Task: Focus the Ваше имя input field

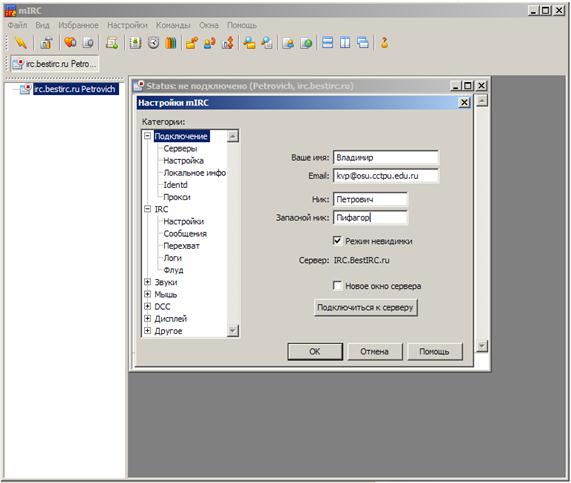Action: tap(386, 157)
